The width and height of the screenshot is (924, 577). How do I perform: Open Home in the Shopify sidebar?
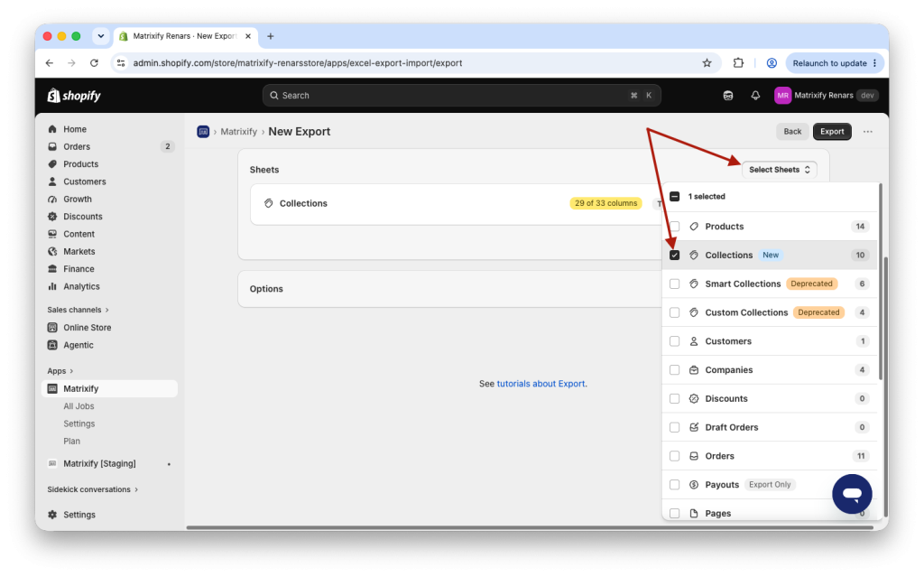tap(74, 129)
